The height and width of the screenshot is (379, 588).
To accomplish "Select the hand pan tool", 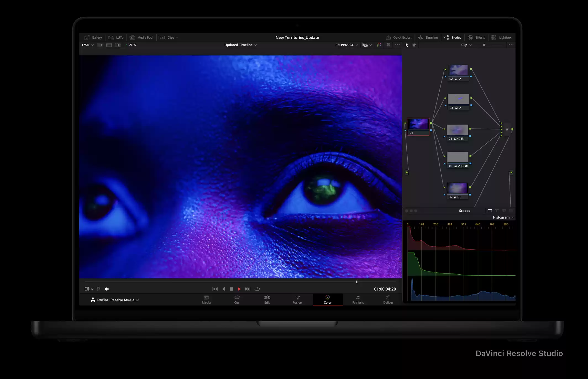I will pyautogui.click(x=414, y=45).
